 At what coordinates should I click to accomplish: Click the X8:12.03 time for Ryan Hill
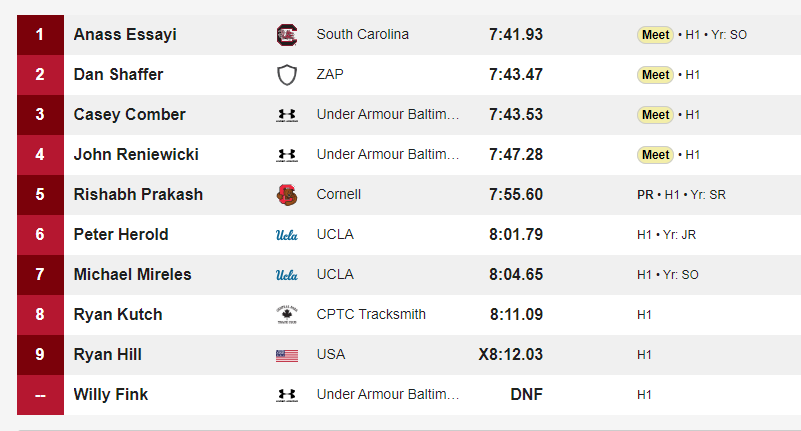pyautogui.click(x=511, y=354)
